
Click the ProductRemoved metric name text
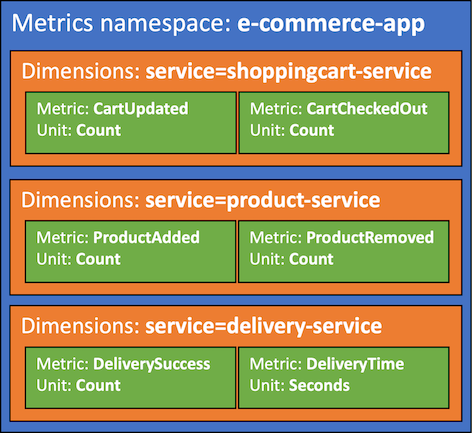(x=370, y=238)
